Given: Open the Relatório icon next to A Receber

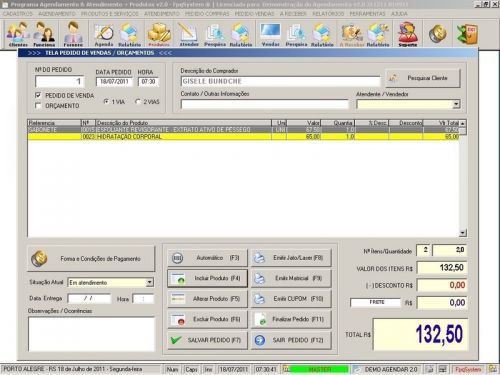Looking at the screenshot, I should pyautogui.click(x=378, y=34).
